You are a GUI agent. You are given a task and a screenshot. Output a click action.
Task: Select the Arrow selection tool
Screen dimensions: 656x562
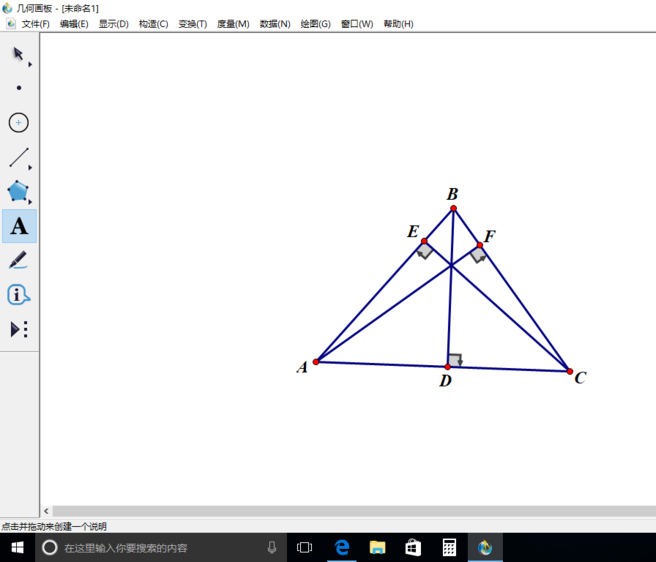coord(18,54)
